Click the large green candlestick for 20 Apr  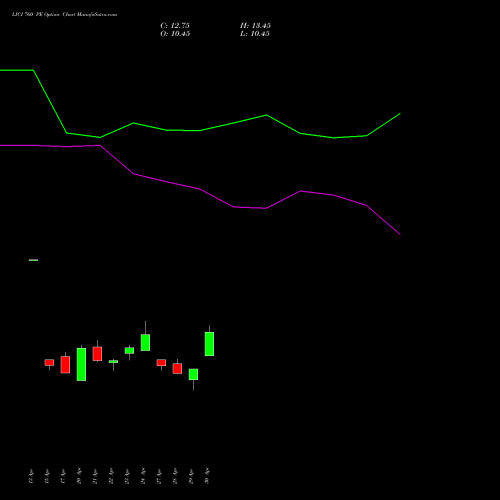(81, 364)
